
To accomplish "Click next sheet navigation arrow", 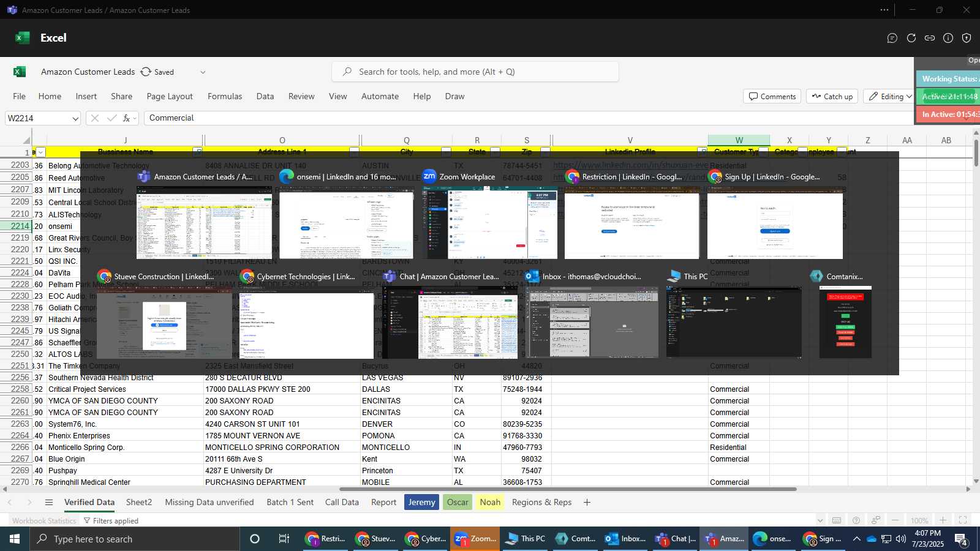I will [29, 502].
